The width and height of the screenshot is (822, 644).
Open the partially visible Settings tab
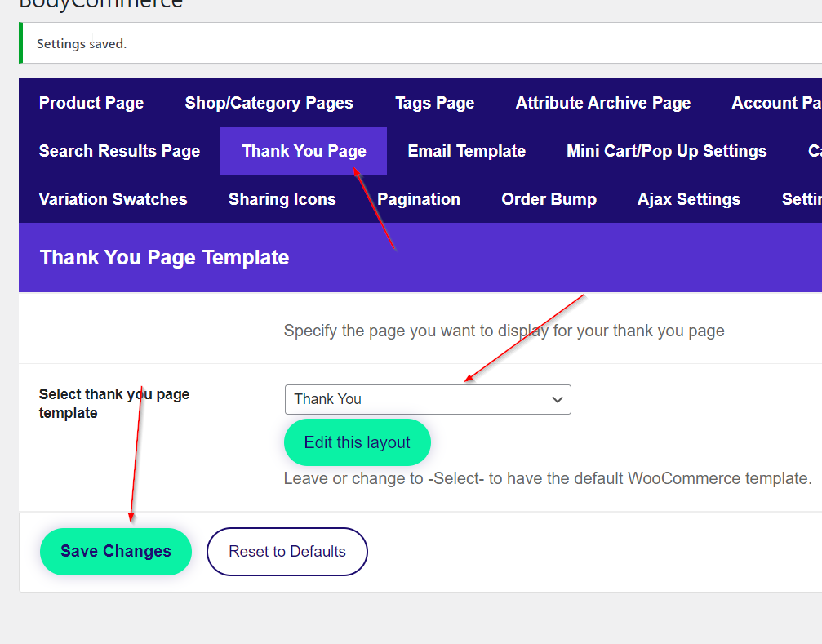coord(801,199)
